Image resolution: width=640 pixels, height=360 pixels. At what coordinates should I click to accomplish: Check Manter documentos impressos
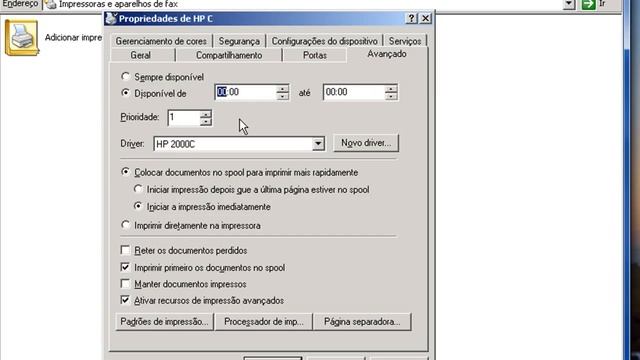point(125,283)
